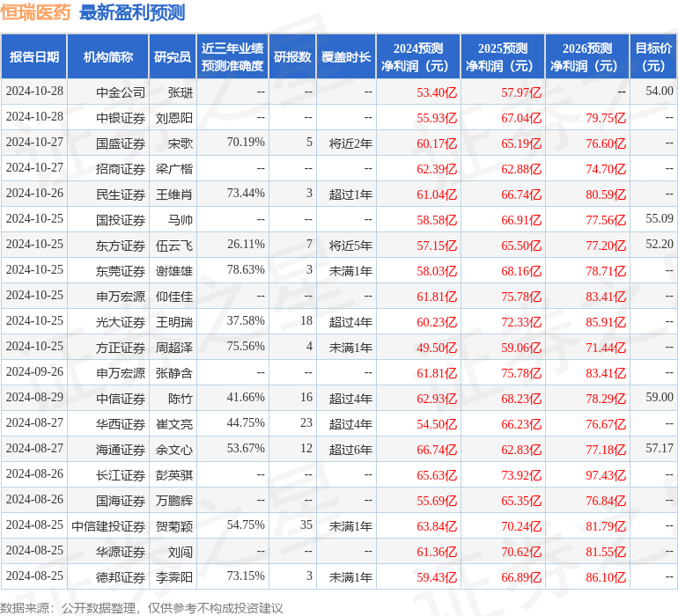This screenshot has height=616, width=678.
Task: Click accuracy value 73.44%
Action: 246,193
